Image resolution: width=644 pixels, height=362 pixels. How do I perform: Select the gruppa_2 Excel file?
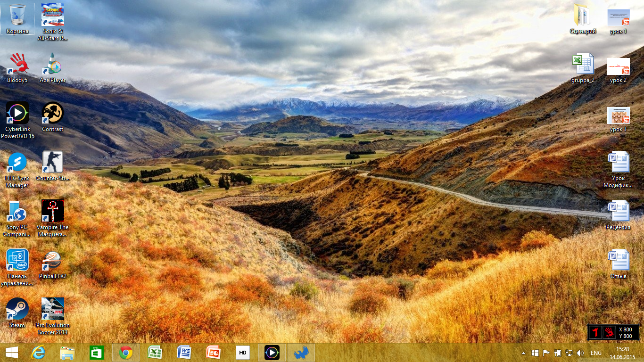click(x=583, y=65)
